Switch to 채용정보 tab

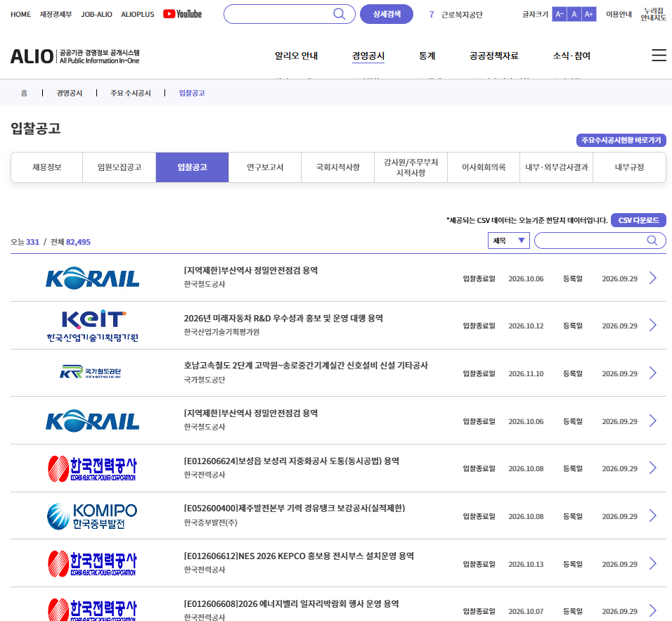click(46, 167)
